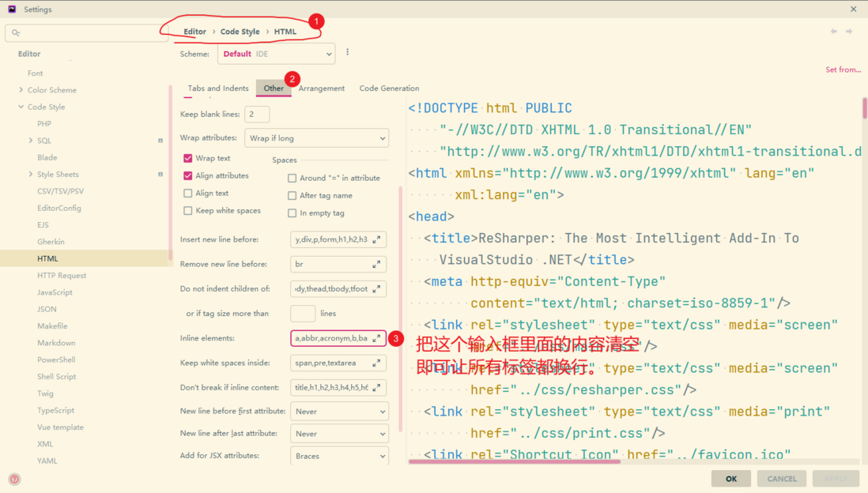The height and width of the screenshot is (493, 868).
Task: Click Editor in the breadcrumb
Action: [x=194, y=32]
